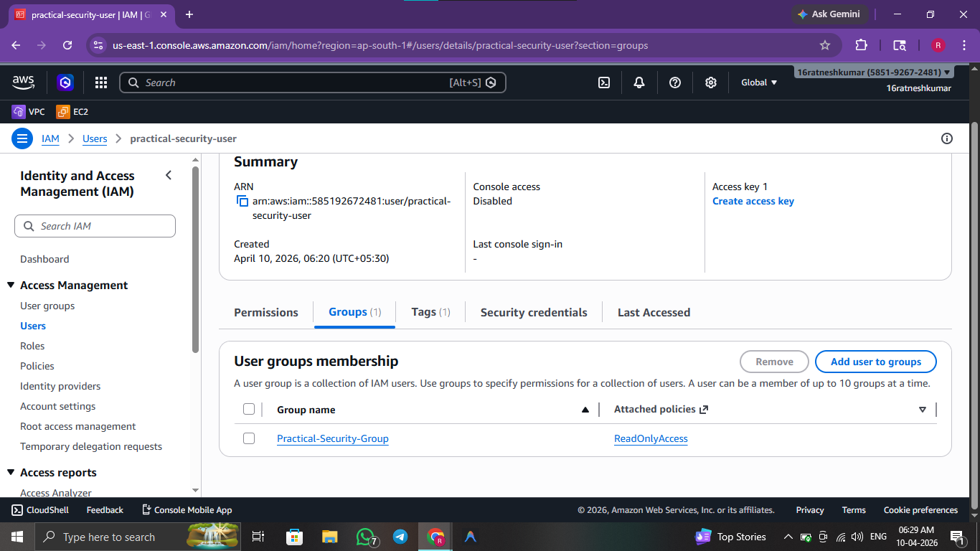Toggle the hamburger navigation menu
Screen dimensions: 980x551
tap(22, 138)
